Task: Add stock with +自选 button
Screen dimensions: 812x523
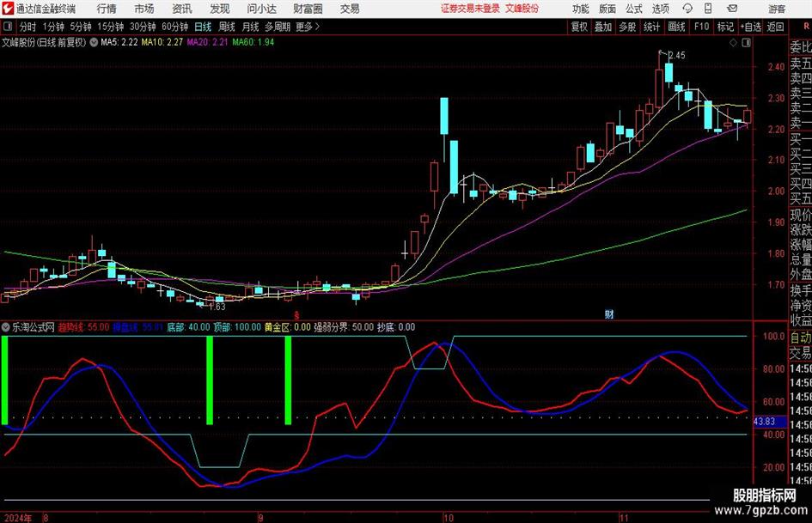Action: pyautogui.click(x=750, y=27)
